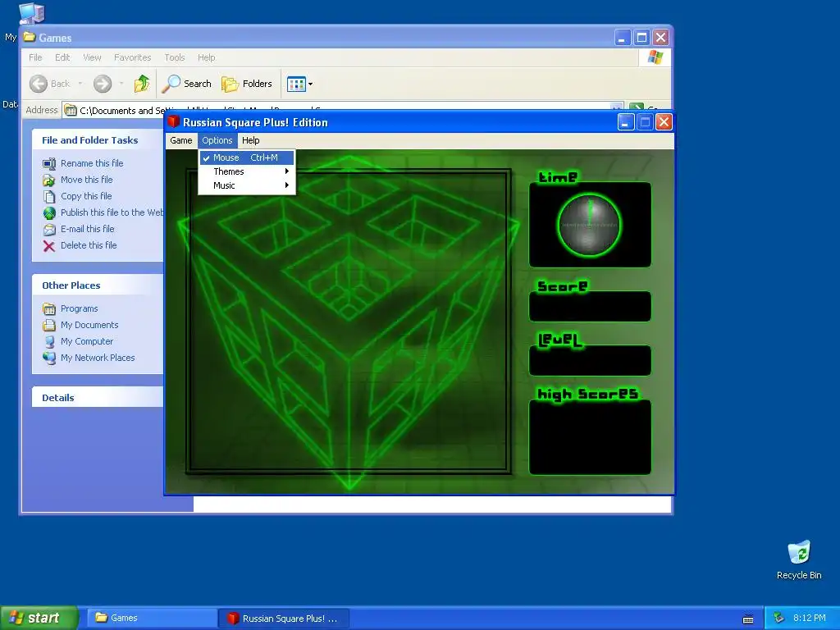This screenshot has height=630, width=840.
Task: Click Publish this file to the Web
Action: click(x=112, y=212)
